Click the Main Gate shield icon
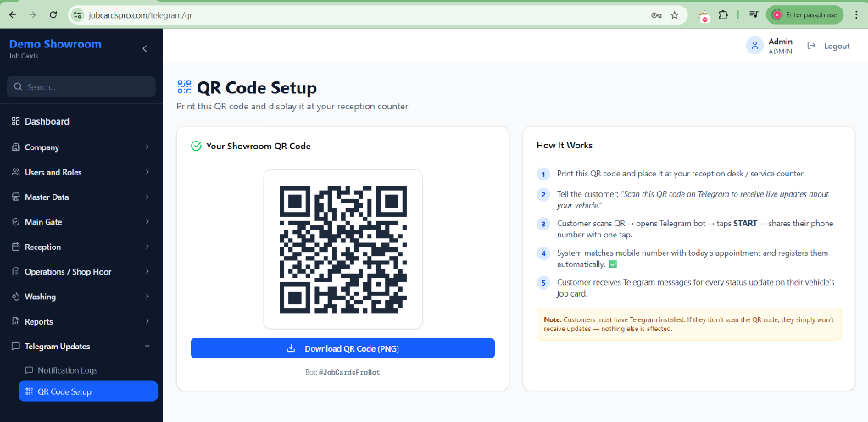The image size is (868, 422). [16, 222]
